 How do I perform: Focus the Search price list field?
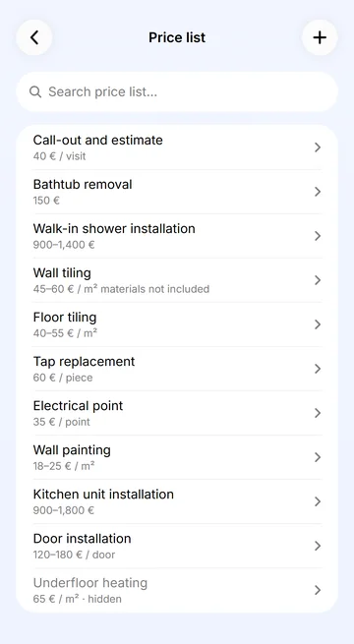[177, 92]
